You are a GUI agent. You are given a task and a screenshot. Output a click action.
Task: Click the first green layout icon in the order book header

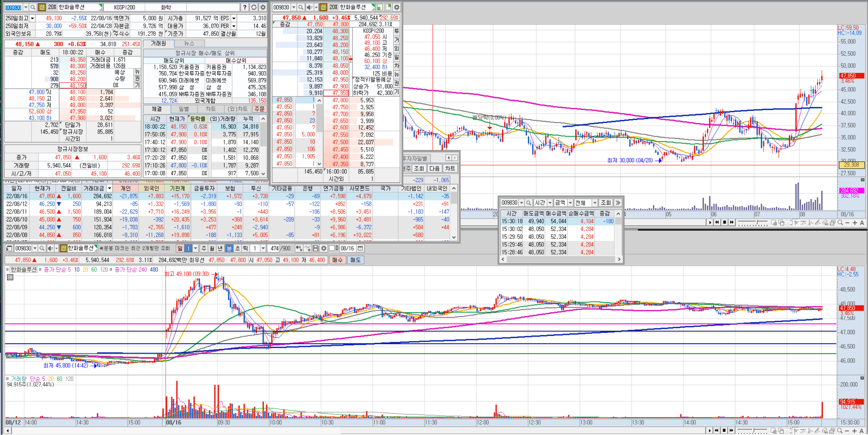pos(380,7)
